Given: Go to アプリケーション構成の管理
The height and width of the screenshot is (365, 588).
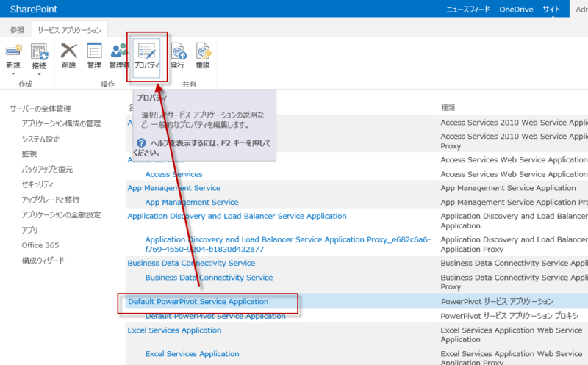Looking at the screenshot, I should pos(61,123).
